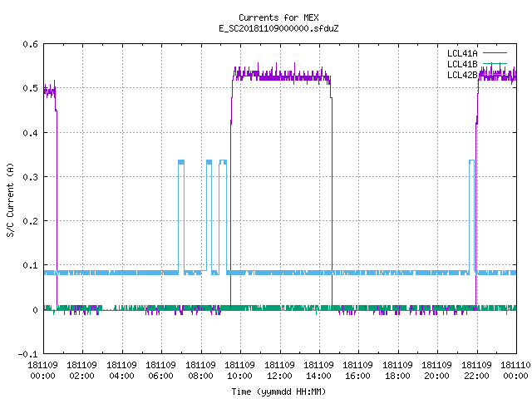Click x-axis tick label 181109 06:00
The height and width of the screenshot is (399, 532).
click(x=160, y=371)
